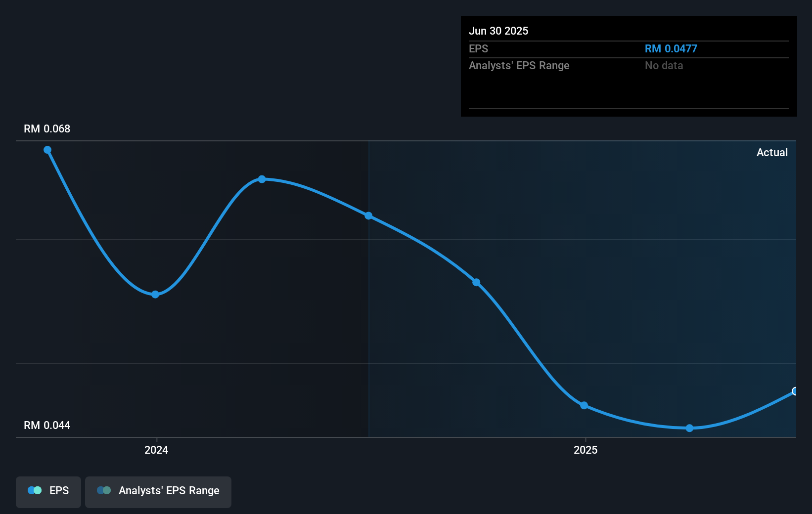Click the Jun 30 2025 tooltip header

[498, 31]
